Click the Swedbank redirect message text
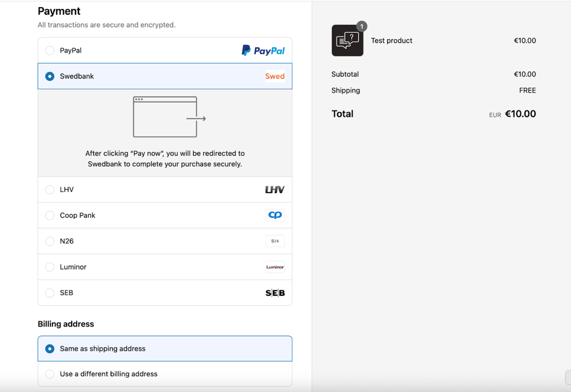The width and height of the screenshot is (571, 392). point(165,159)
